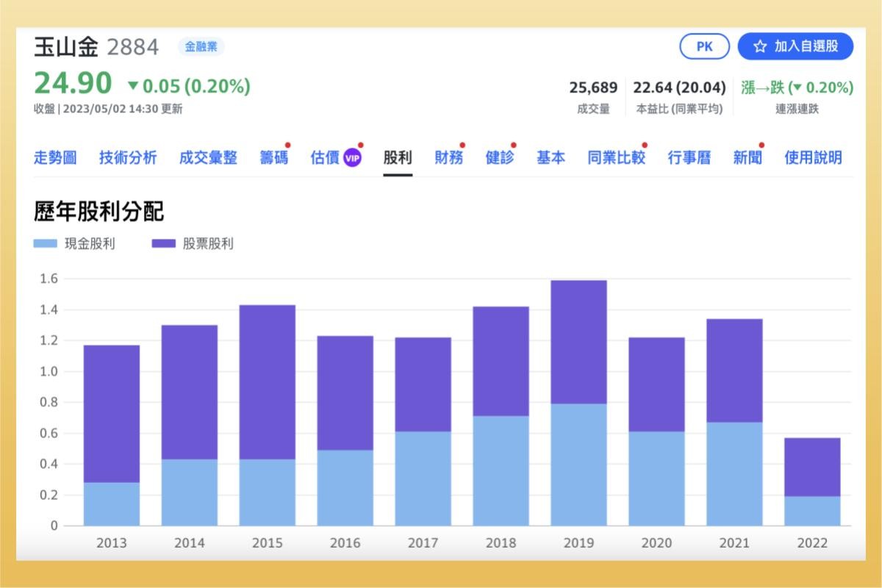Click the green down-arrow price indicator
Screen dimensions: 882x588
134,85
